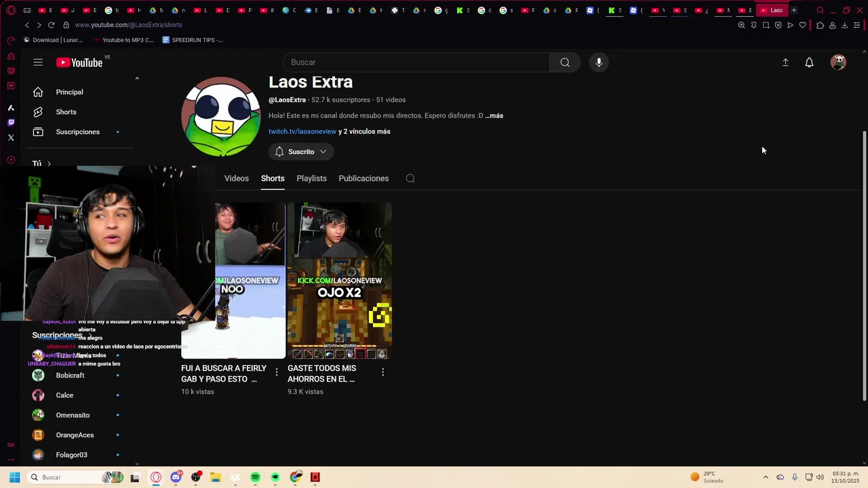This screenshot has width=868, height=488.
Task: Open 'Download | Lunar...' bookmark
Action: click(x=53, y=40)
